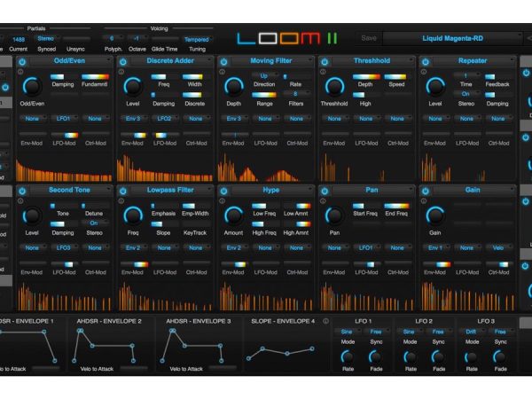Screen dimensions: 532x399
Task: Open info icon in Hype module
Action: pyautogui.click(x=222, y=201)
